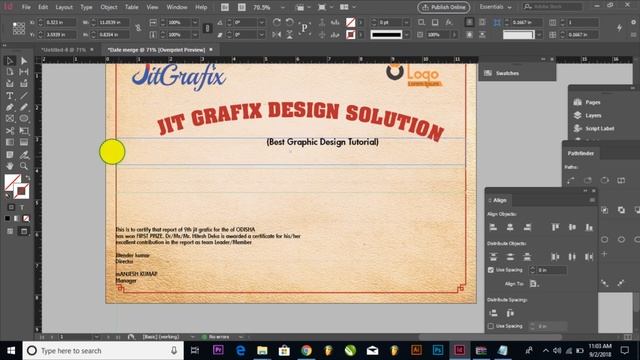Select the Line tool

pyautogui.click(x=24, y=96)
